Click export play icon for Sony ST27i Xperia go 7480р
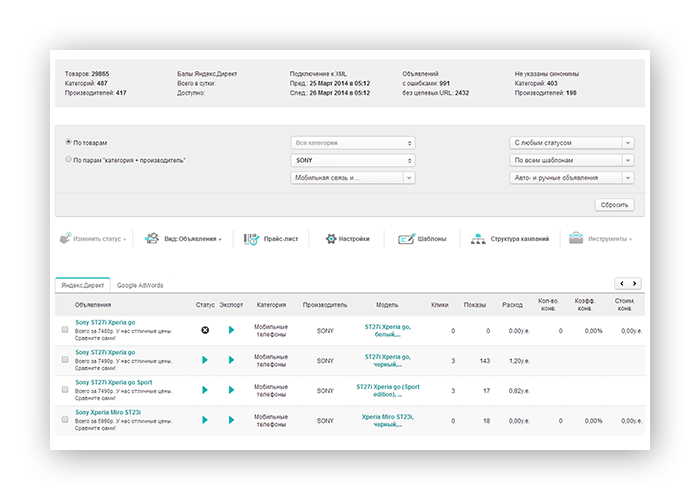Screen dimensions: 700x500 click(x=231, y=330)
